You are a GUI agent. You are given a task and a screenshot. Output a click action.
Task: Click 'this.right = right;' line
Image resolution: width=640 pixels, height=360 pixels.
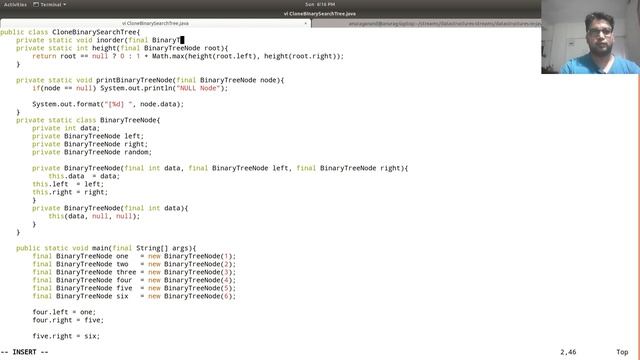pyautogui.click(x=70, y=192)
